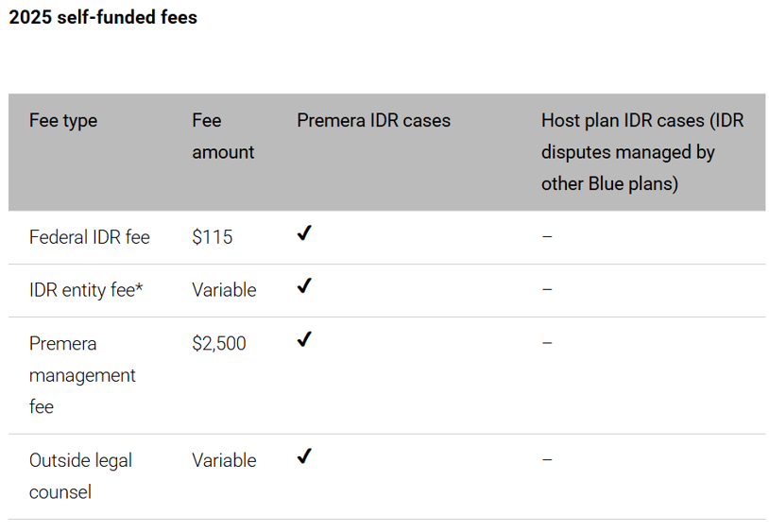
Task: Click the Federal IDR fee checkmark icon
Action: coord(304,234)
